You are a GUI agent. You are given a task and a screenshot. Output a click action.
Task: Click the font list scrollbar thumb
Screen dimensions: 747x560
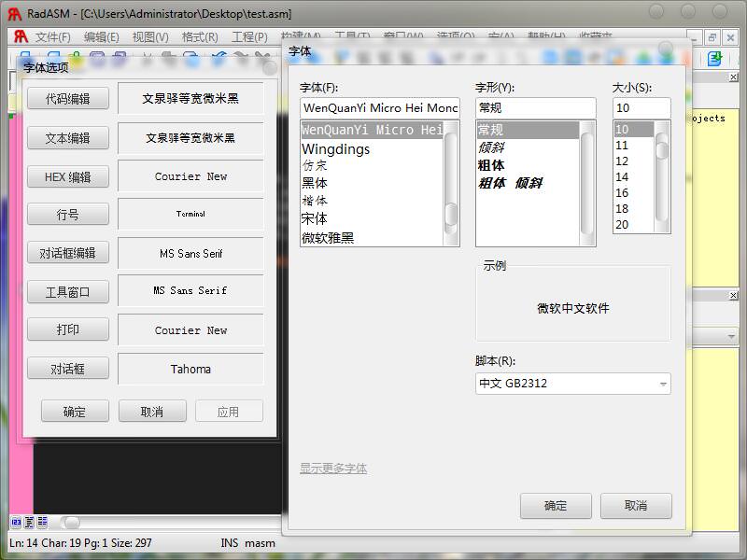(451, 214)
